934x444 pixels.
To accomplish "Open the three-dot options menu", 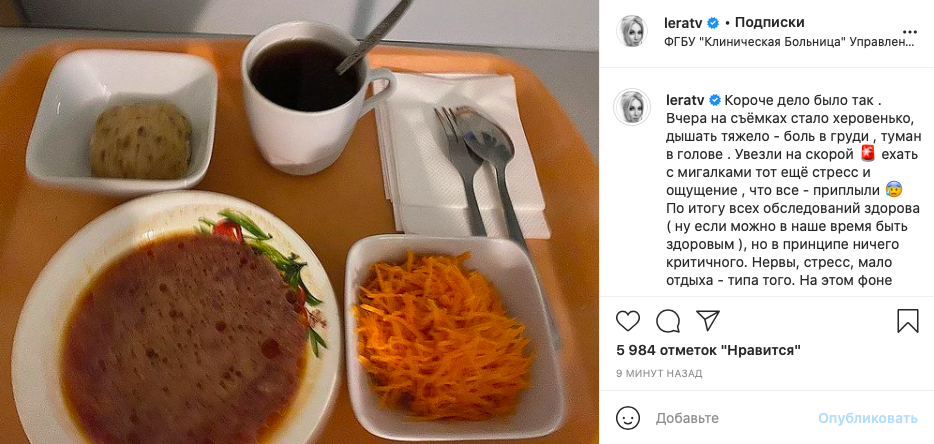I will 910,32.
